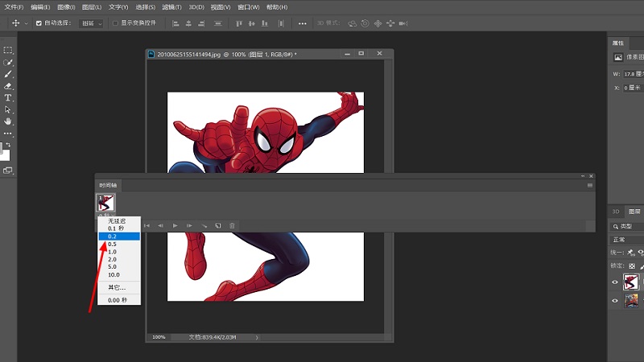Open the 视图(V) menu
The image size is (644, 362).
[221, 7]
